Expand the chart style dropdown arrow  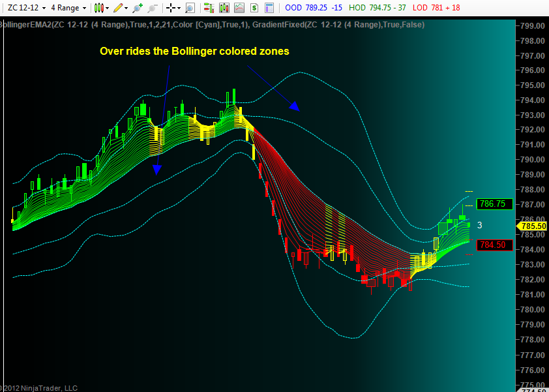click(107, 8)
